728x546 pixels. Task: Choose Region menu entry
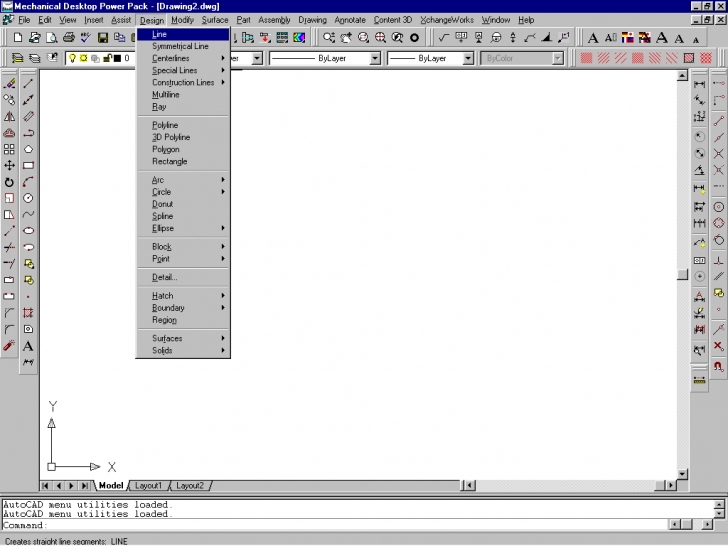(x=183, y=320)
